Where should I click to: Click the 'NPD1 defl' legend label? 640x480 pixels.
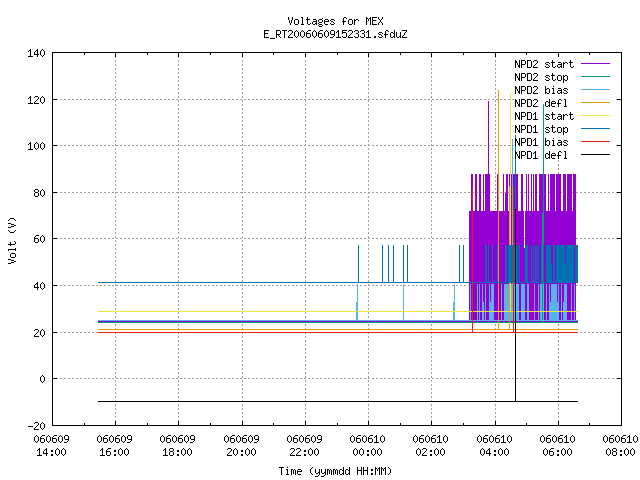tap(541, 155)
